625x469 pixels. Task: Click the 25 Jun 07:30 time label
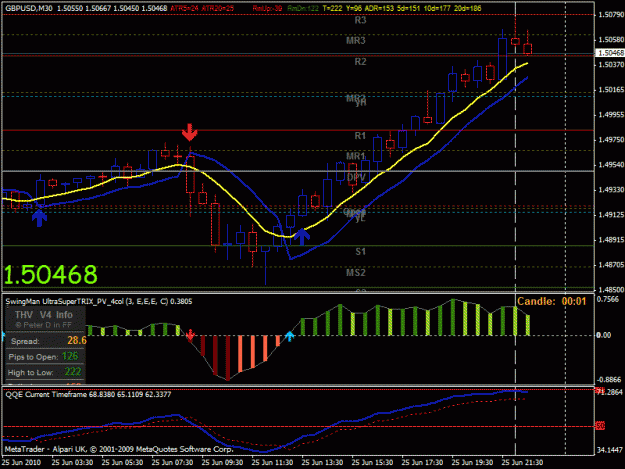click(172, 462)
